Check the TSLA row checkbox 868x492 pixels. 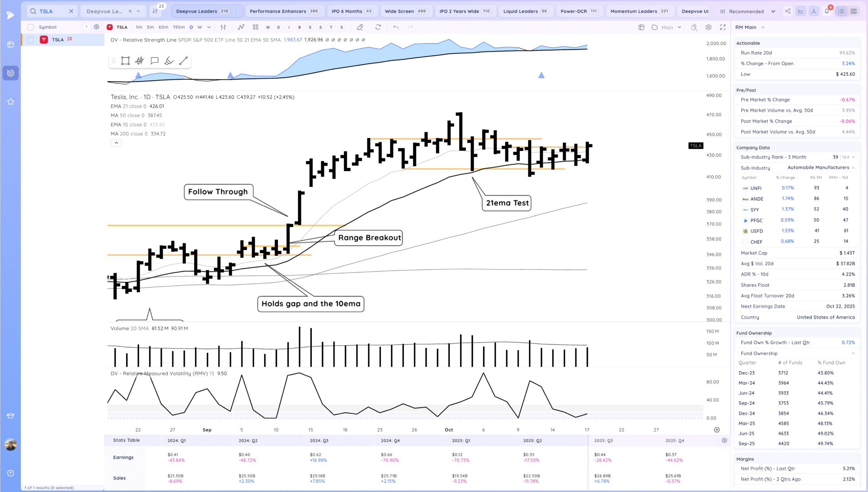pos(31,40)
